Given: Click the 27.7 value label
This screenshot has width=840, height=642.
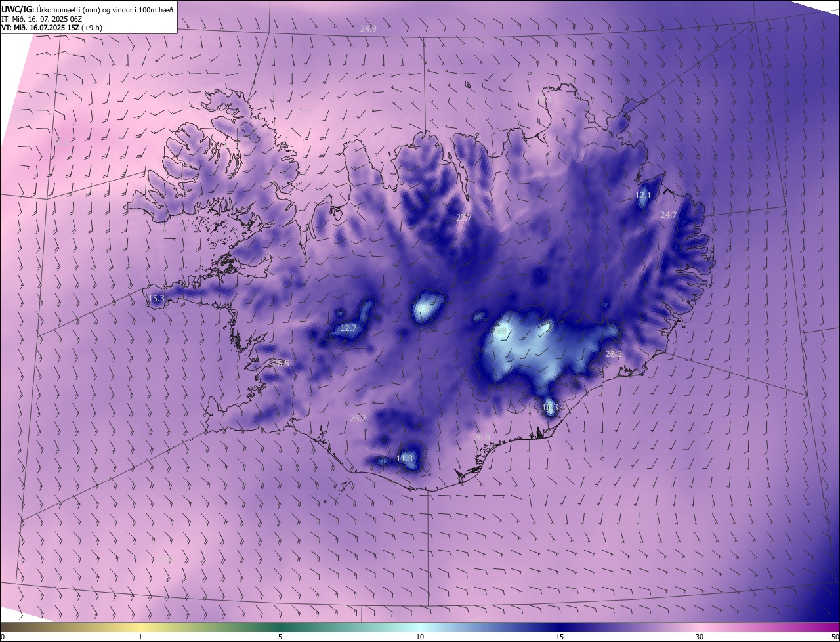Looking at the screenshot, I should click(464, 217).
